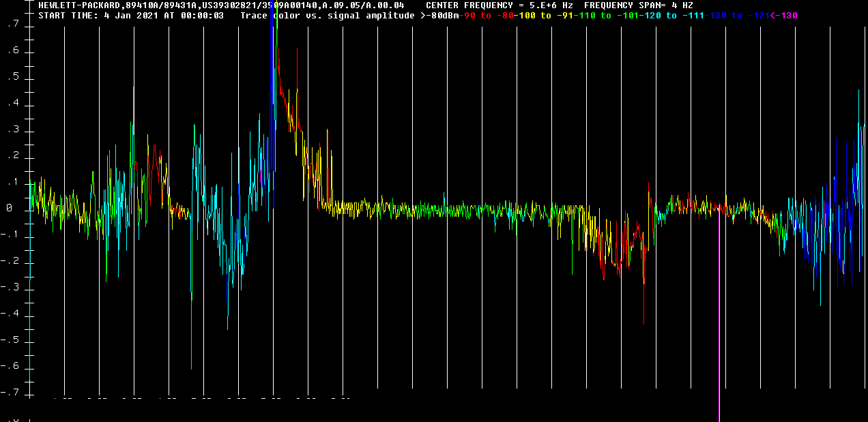Click the CENTER FREQUENCY = 5.E+6 Hz text
This screenshot has height=422, width=868.
coord(499,5)
